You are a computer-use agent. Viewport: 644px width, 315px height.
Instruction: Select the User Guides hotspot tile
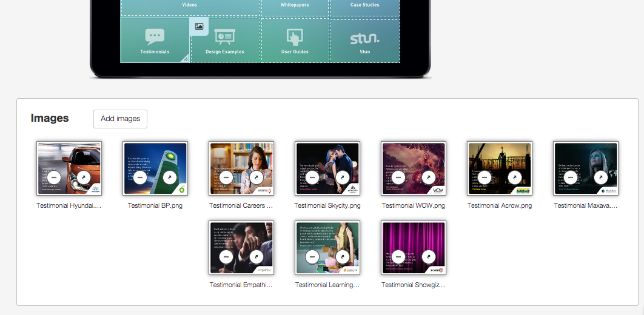(x=295, y=40)
